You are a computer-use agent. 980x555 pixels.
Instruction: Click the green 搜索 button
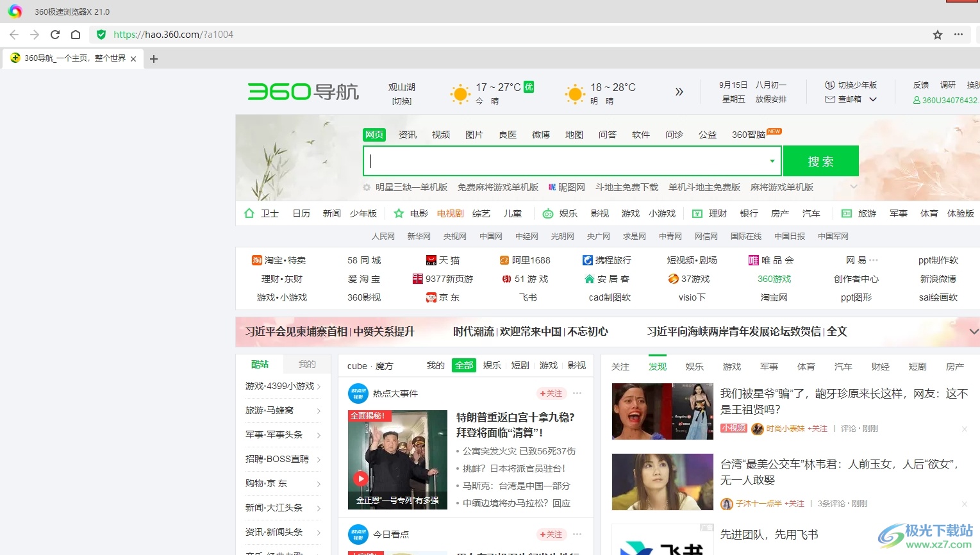[x=820, y=161]
